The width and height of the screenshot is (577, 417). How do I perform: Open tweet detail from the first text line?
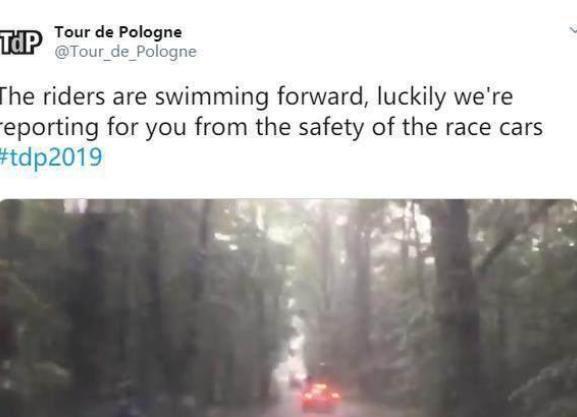pyautogui.click(x=256, y=97)
